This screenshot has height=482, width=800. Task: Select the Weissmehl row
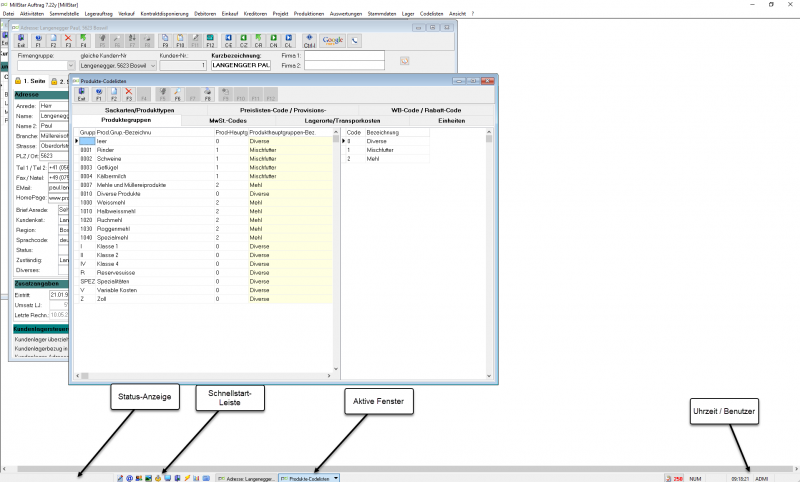pos(204,202)
